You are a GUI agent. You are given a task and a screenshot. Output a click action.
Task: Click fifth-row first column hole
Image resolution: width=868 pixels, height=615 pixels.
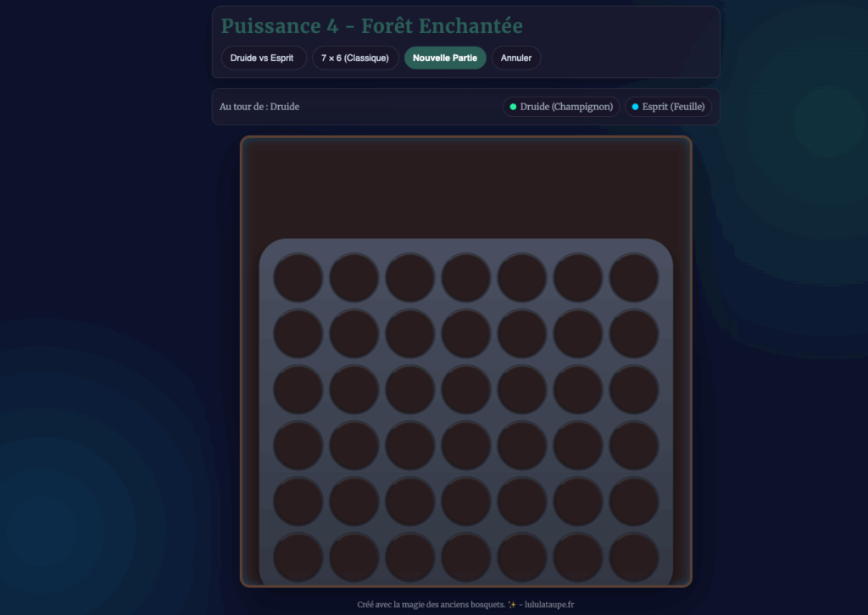click(x=298, y=501)
